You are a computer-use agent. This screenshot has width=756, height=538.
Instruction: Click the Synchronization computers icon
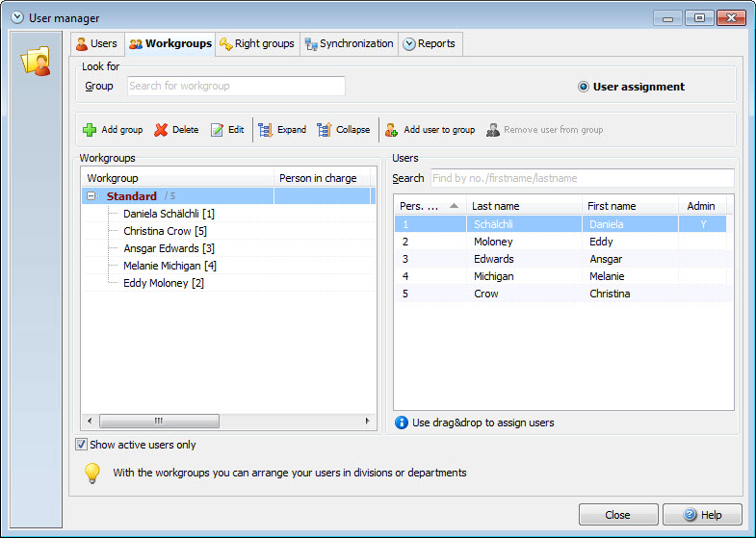tap(311, 44)
